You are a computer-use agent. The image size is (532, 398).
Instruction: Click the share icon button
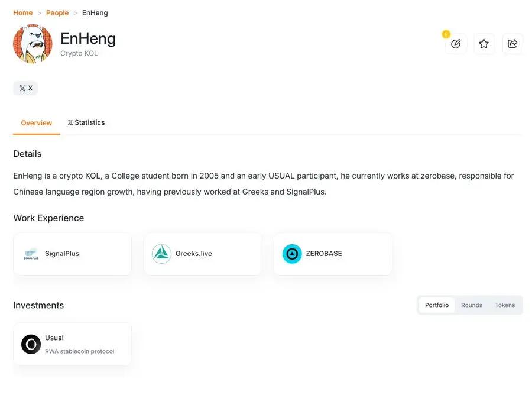(512, 44)
